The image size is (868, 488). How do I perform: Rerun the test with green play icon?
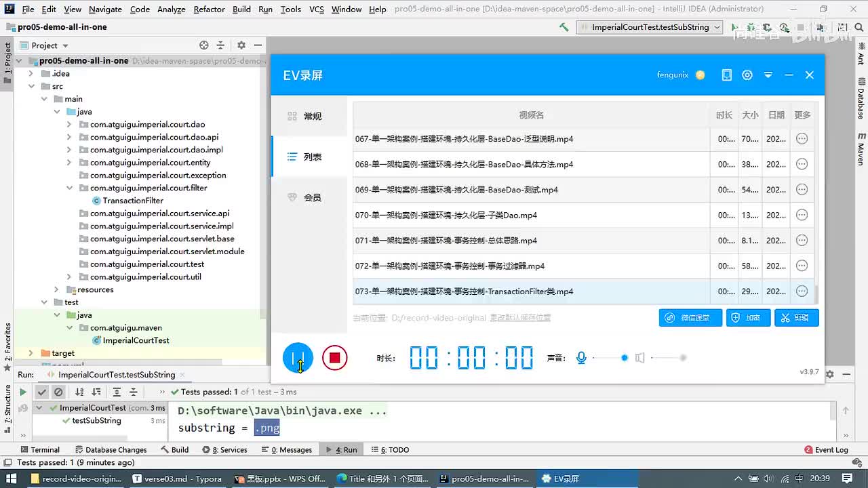coord(23,392)
